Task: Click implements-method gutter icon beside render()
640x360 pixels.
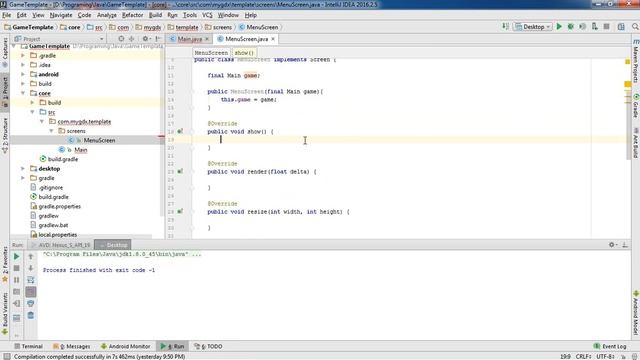Action: click(180, 171)
